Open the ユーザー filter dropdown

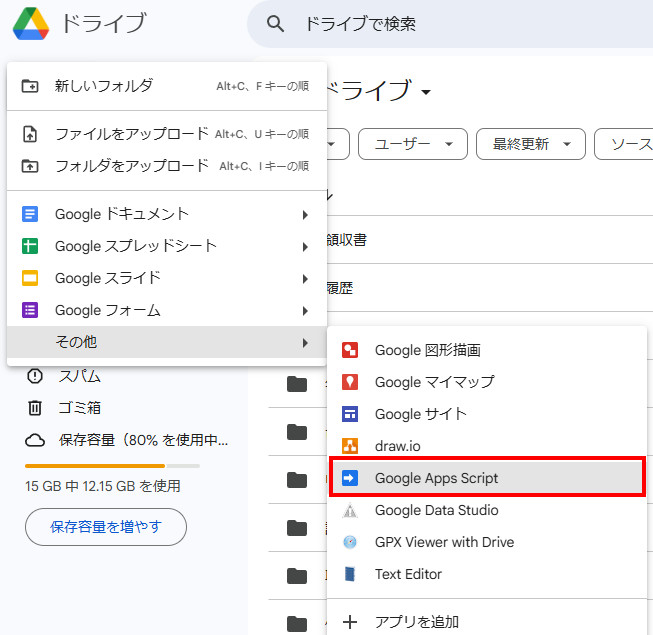(413, 144)
